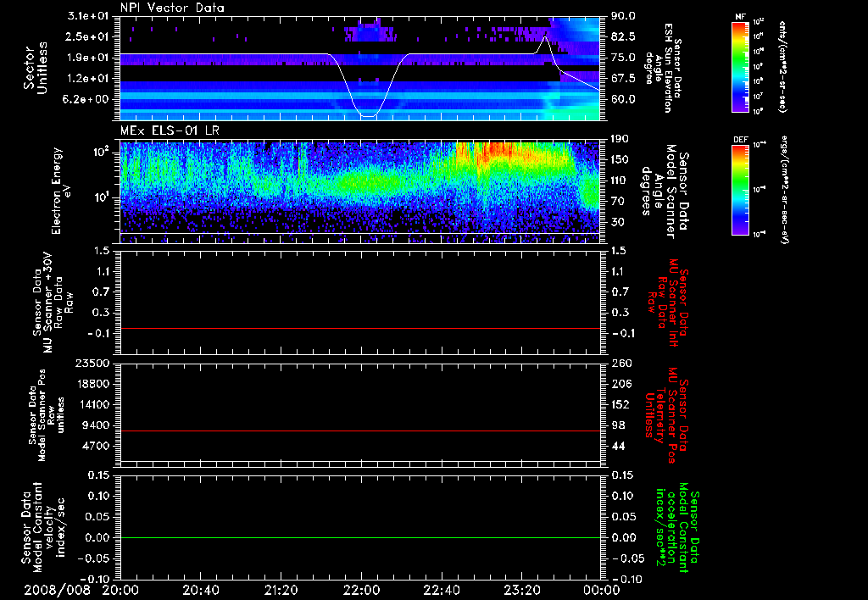This screenshot has width=868, height=600.
Task: Click the red scanner position line
Action: (360, 431)
